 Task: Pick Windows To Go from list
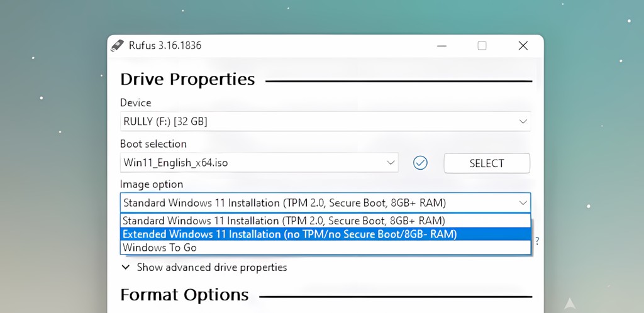(x=160, y=248)
